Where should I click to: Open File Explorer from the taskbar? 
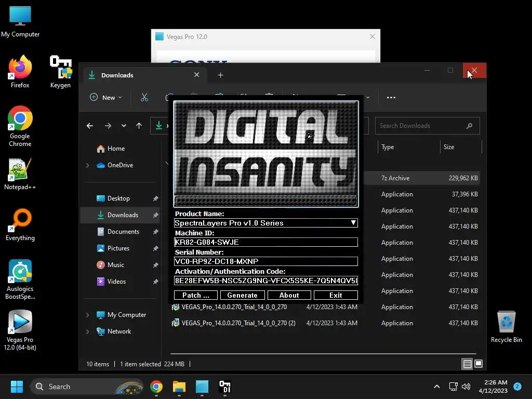pos(179,387)
